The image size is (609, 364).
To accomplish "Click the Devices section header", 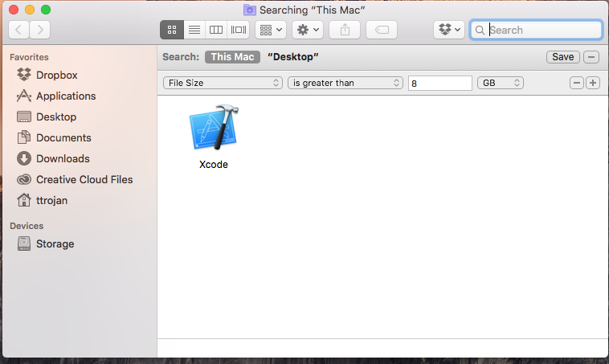I will click(27, 226).
